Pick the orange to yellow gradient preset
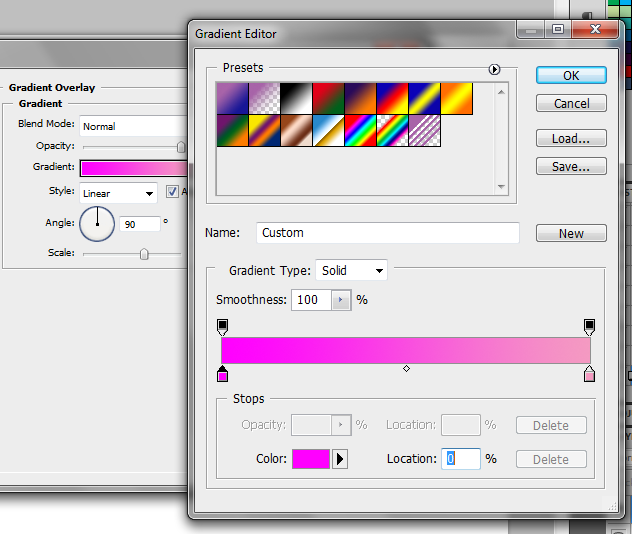 point(456,98)
